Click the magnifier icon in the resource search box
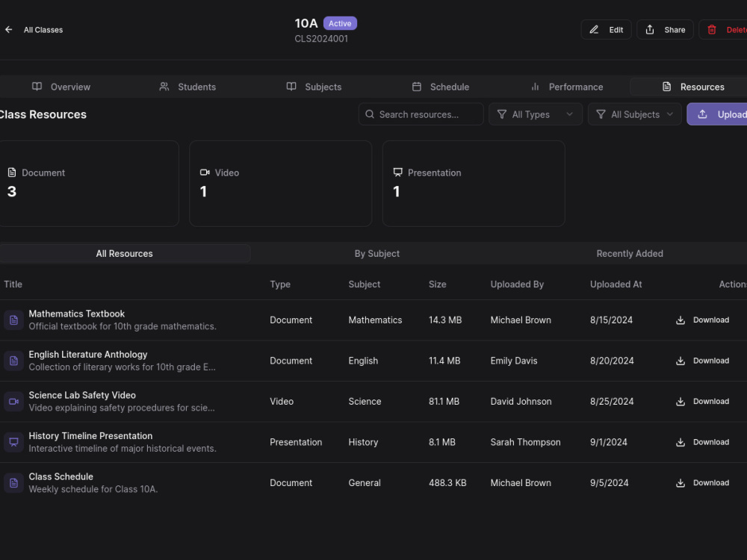Screen dimensions: 747x560 pyautogui.click(x=369, y=114)
